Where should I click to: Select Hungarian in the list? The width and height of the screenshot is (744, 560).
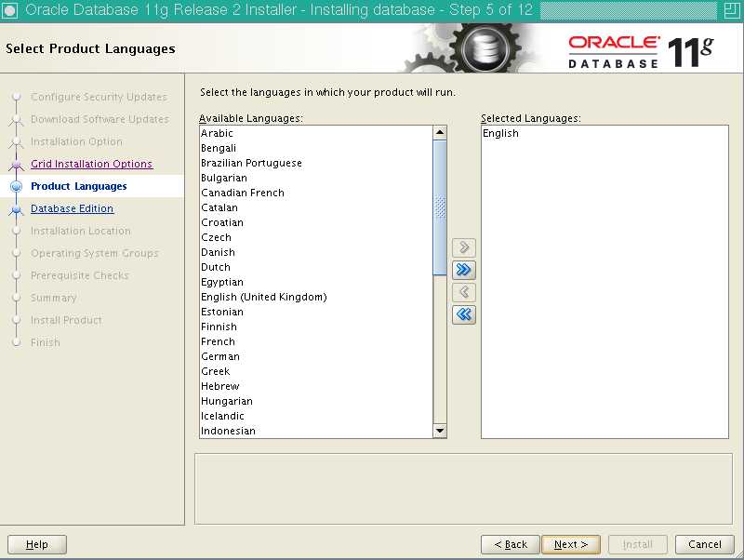[316, 401]
